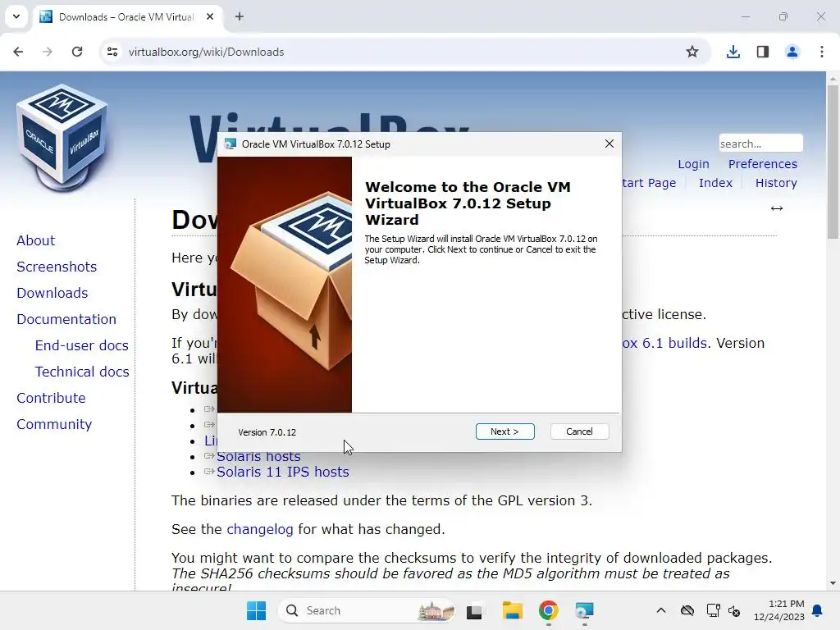840x630 pixels.
Task: Click Next in the VirtualBox Setup wizard
Action: pos(504,431)
